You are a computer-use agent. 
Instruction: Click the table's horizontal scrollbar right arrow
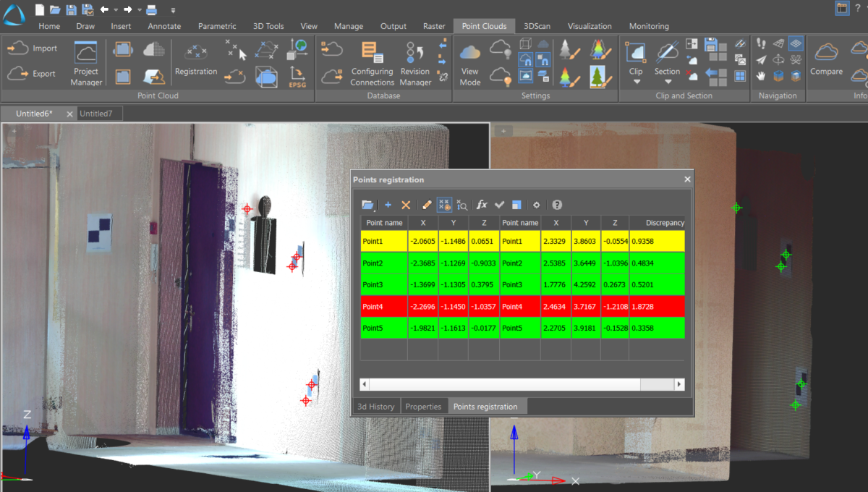tap(678, 384)
